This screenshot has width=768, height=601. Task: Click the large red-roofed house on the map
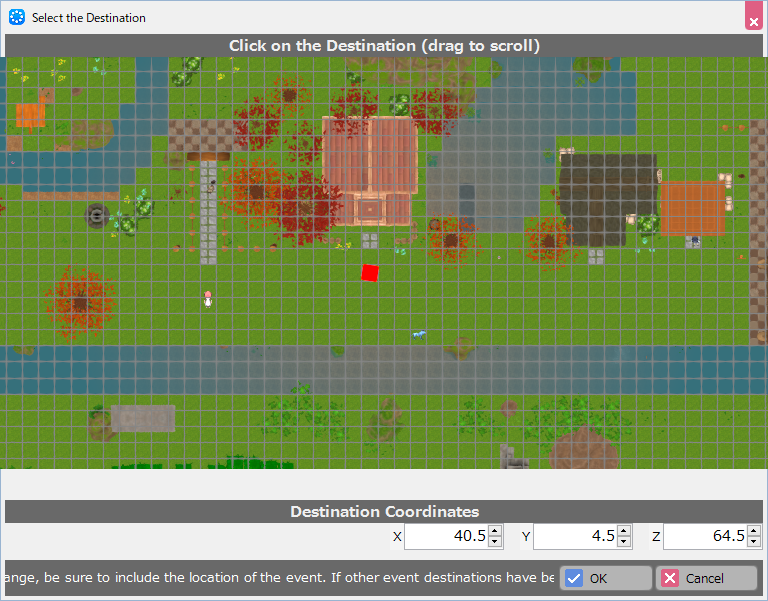click(369, 155)
